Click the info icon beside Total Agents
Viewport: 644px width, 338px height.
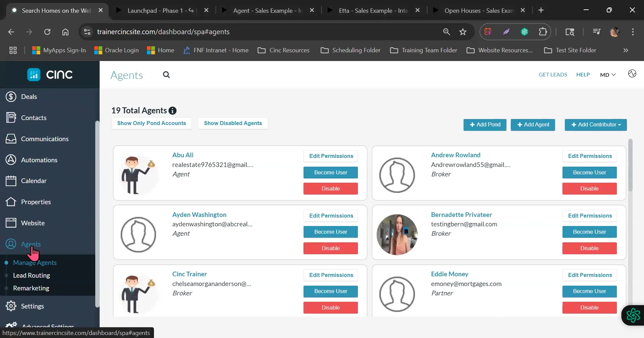coord(172,111)
